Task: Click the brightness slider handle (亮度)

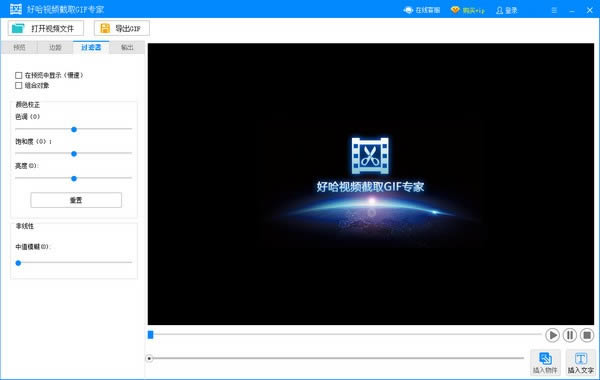Action: click(x=74, y=178)
